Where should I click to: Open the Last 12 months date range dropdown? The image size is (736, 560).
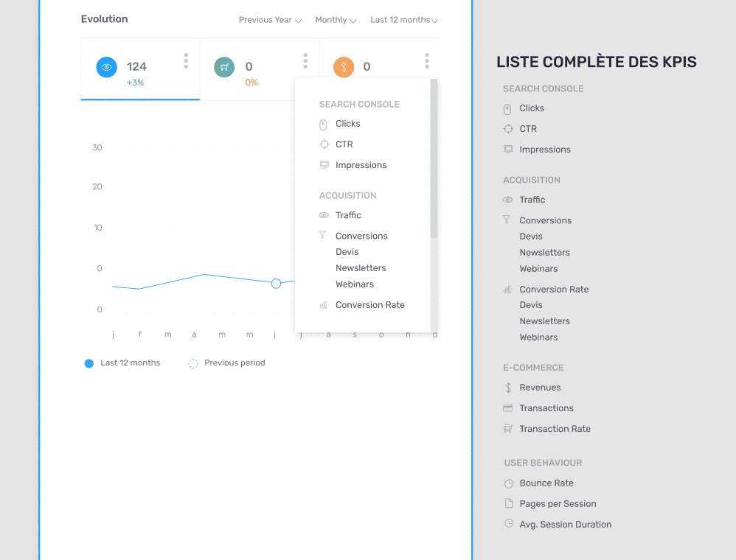403,20
